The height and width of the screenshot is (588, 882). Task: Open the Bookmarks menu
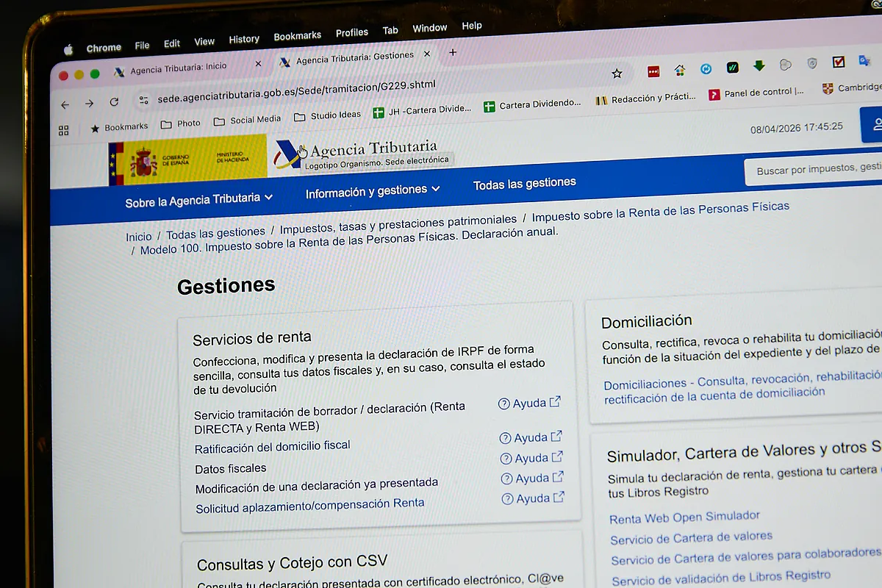pyautogui.click(x=298, y=36)
